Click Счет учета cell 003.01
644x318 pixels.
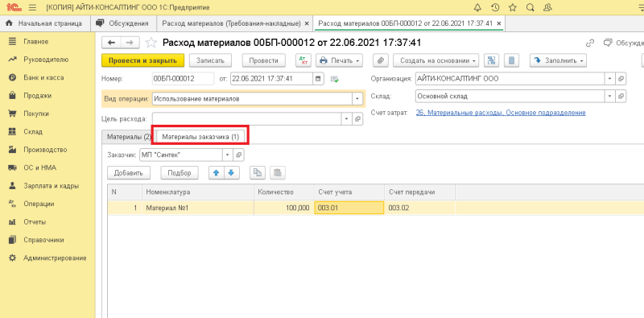[x=349, y=209]
